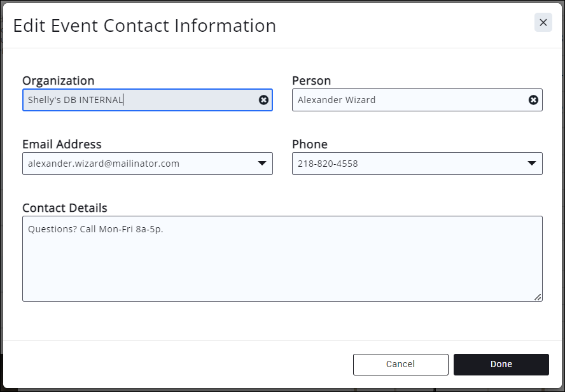The height and width of the screenshot is (392, 565).
Task: Click the Organization field label
Action: pos(58,81)
